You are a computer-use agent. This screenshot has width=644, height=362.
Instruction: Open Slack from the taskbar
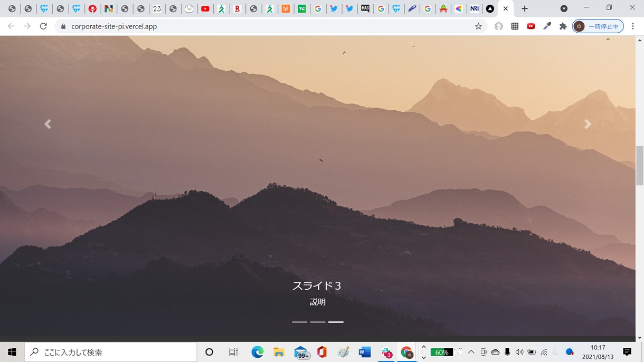click(x=387, y=352)
